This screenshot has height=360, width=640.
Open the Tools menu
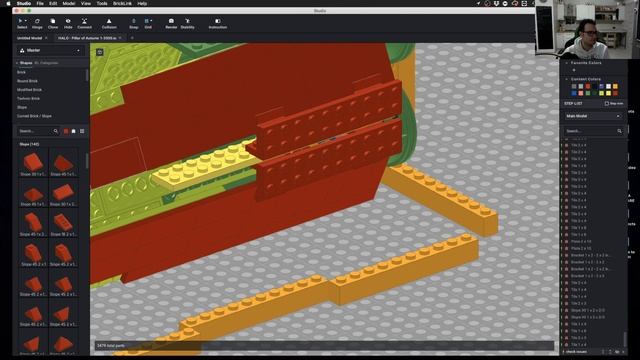click(x=102, y=3)
